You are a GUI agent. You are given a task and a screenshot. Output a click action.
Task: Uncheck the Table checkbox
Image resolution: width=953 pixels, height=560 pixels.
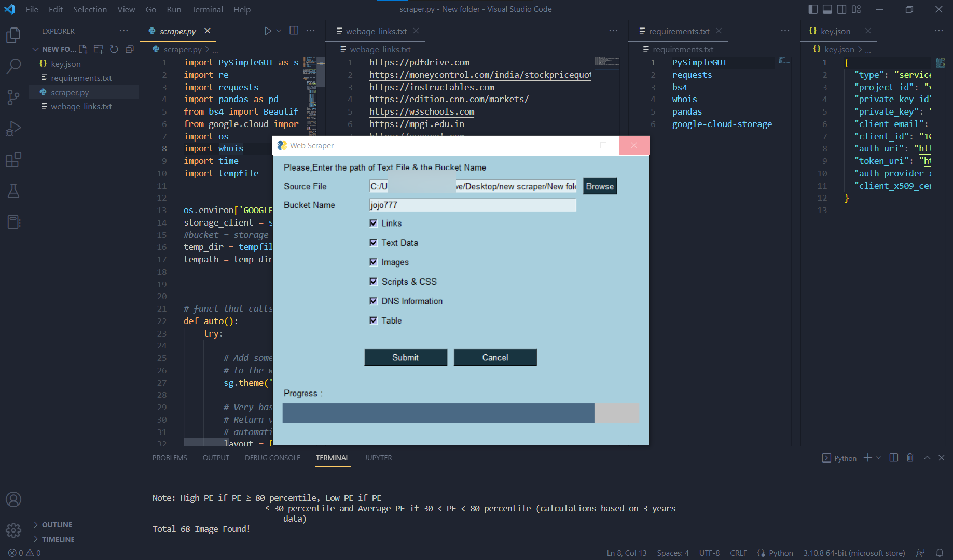click(x=373, y=320)
